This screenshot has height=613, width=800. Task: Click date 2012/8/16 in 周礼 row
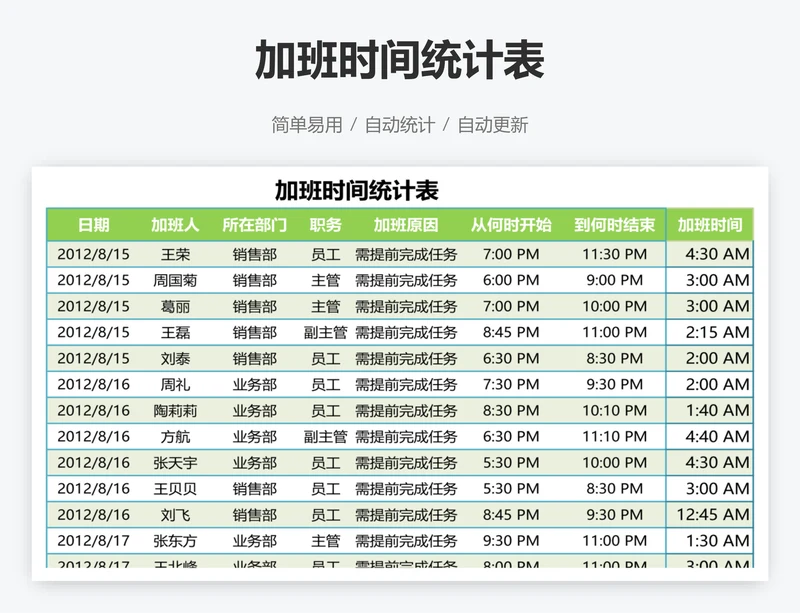click(93, 384)
